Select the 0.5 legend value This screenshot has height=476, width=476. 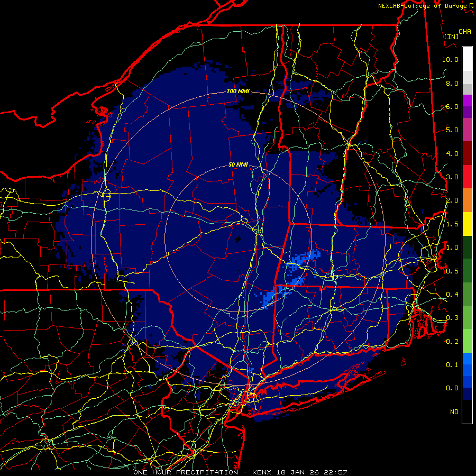(x=452, y=271)
